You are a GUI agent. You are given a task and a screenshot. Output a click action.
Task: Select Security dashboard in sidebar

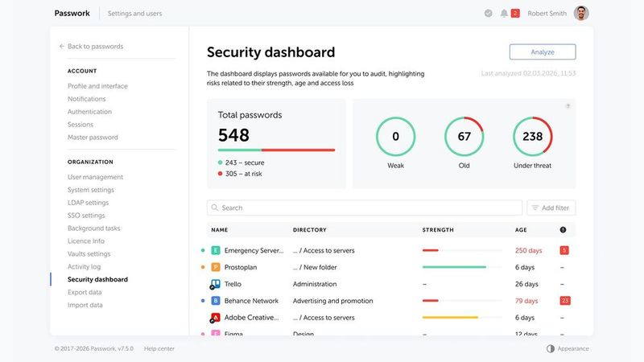(x=97, y=279)
